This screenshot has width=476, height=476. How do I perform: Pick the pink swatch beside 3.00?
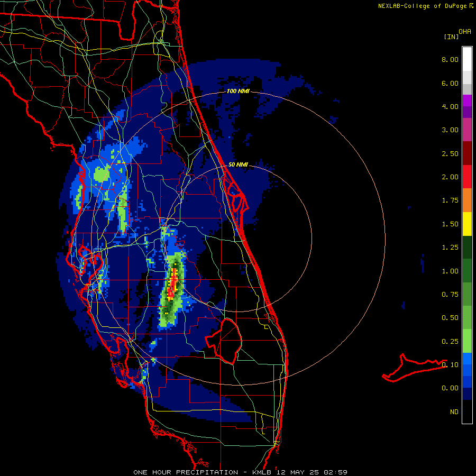[x=467, y=130]
